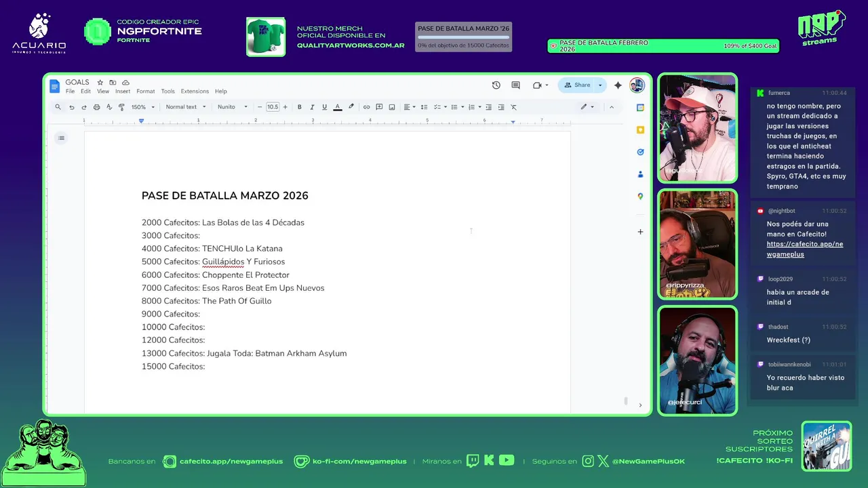Star the GOALS document
This screenshot has height=488, width=868.
coord(100,83)
